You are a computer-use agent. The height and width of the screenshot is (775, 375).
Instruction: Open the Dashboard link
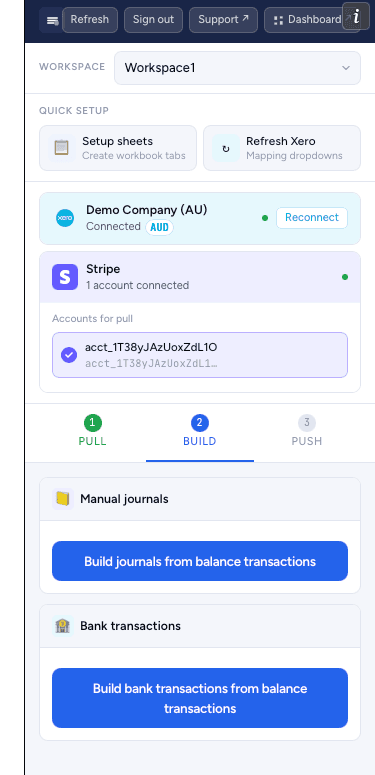tap(312, 20)
